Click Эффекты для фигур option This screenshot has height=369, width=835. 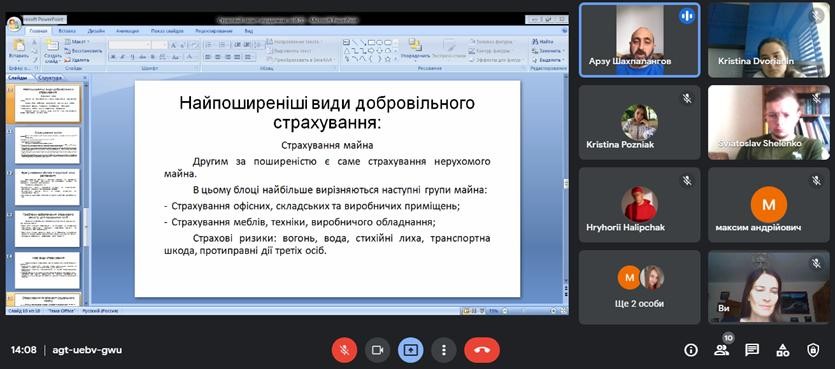496,60
